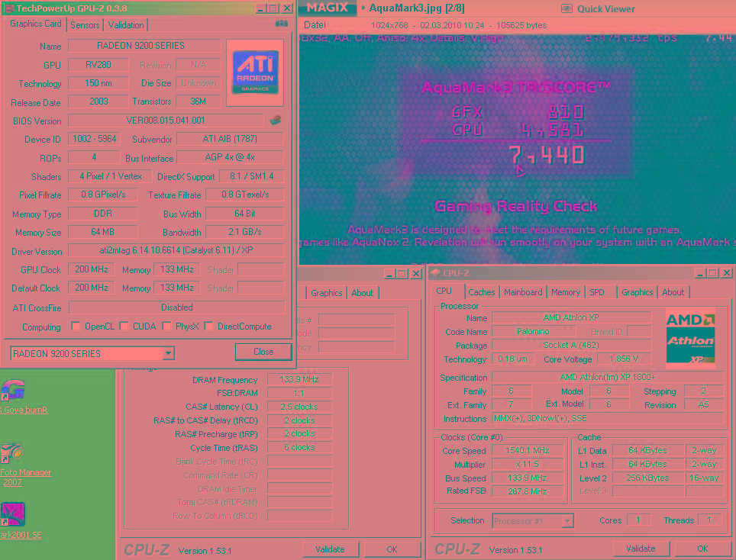
Task: Click the Core Speed value 1540.1 MHz
Action: click(527, 450)
